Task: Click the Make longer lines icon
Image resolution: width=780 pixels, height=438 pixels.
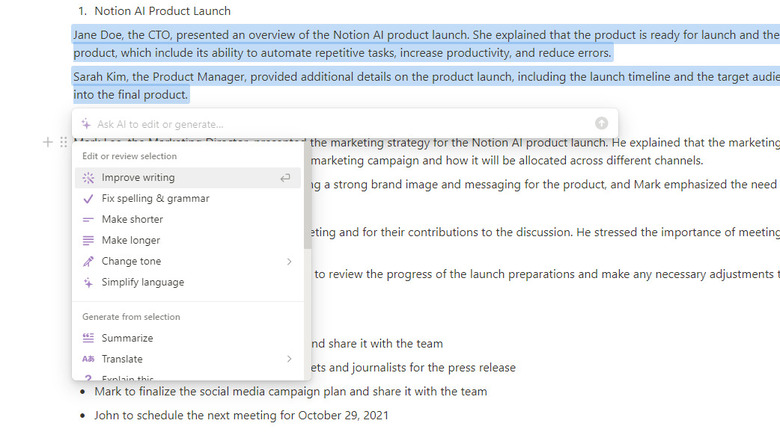Action: [88, 240]
